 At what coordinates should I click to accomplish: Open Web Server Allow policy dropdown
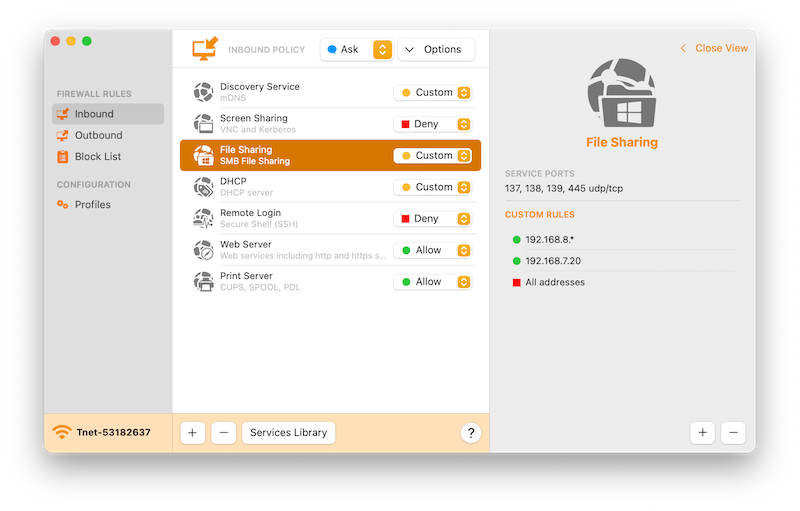(432, 250)
